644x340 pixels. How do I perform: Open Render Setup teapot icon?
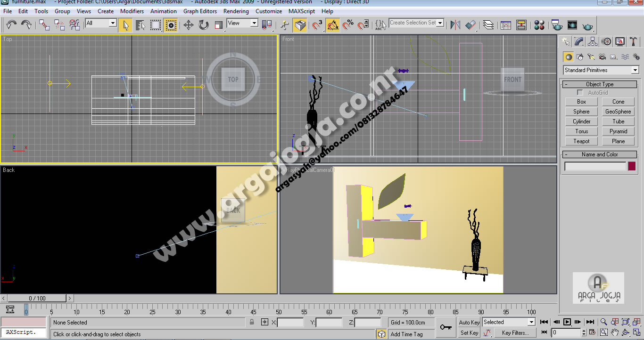[x=557, y=24]
